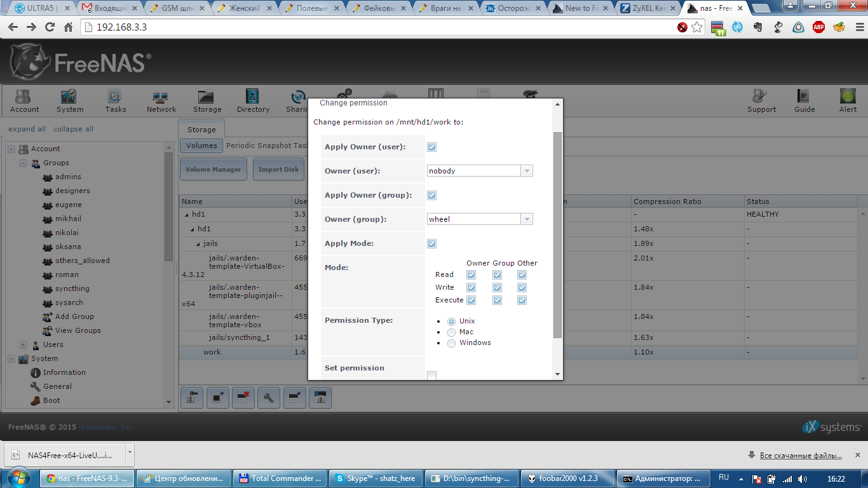Open the Directory toolbar icon
The height and width of the screenshot is (488, 868).
click(x=253, y=100)
